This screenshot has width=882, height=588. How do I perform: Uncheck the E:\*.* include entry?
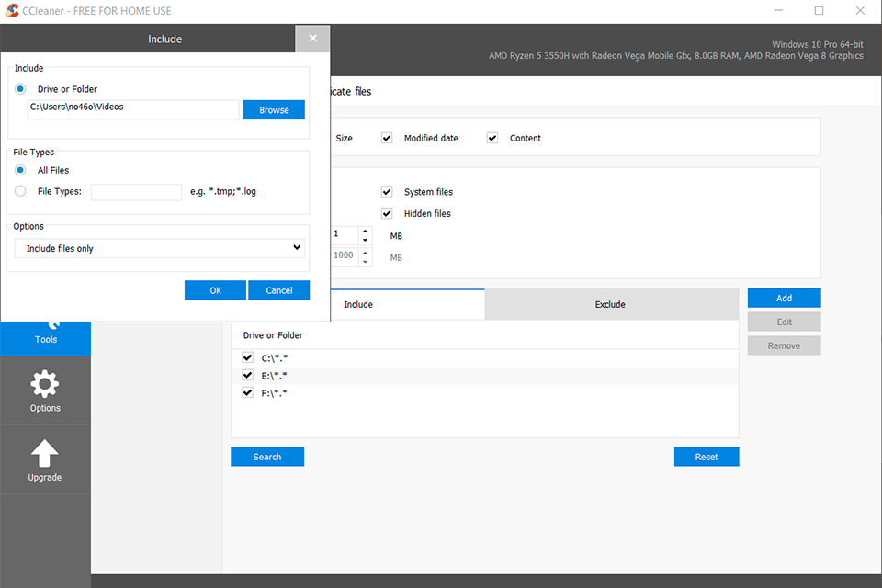(247, 375)
